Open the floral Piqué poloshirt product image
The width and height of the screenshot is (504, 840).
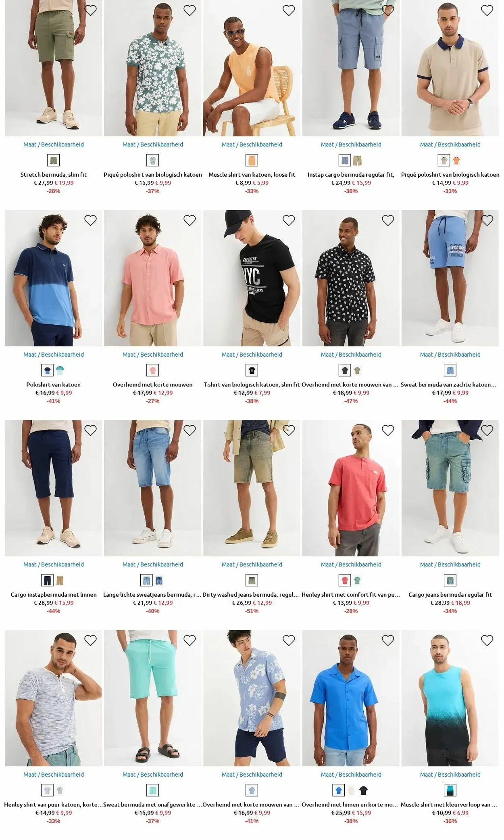click(153, 68)
